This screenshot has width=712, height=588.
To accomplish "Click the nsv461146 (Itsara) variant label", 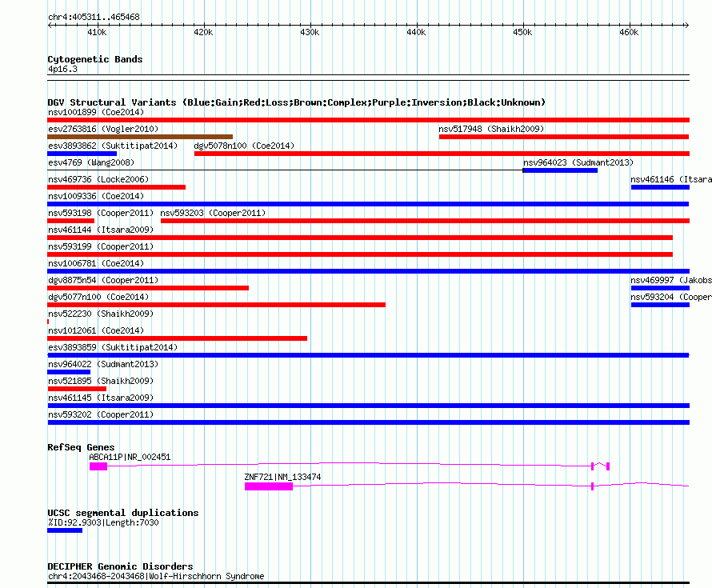I will (671, 179).
